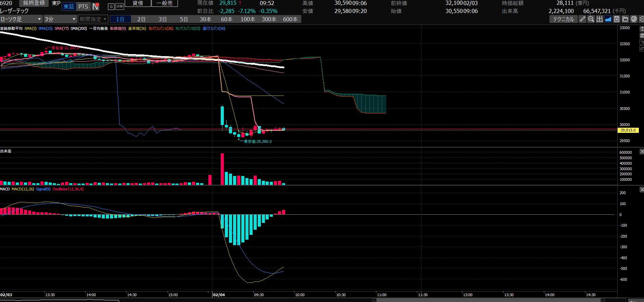Expand the 期間指定 period dropdown

point(93,19)
